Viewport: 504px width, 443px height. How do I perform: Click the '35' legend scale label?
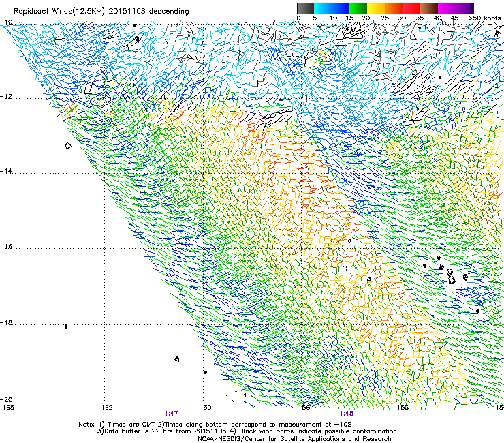pos(420,18)
